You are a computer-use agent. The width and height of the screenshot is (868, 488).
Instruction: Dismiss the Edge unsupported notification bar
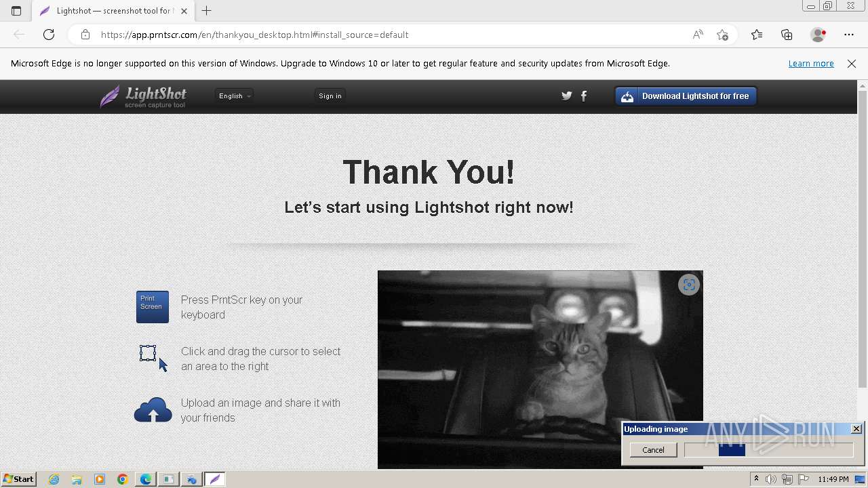pos(852,64)
